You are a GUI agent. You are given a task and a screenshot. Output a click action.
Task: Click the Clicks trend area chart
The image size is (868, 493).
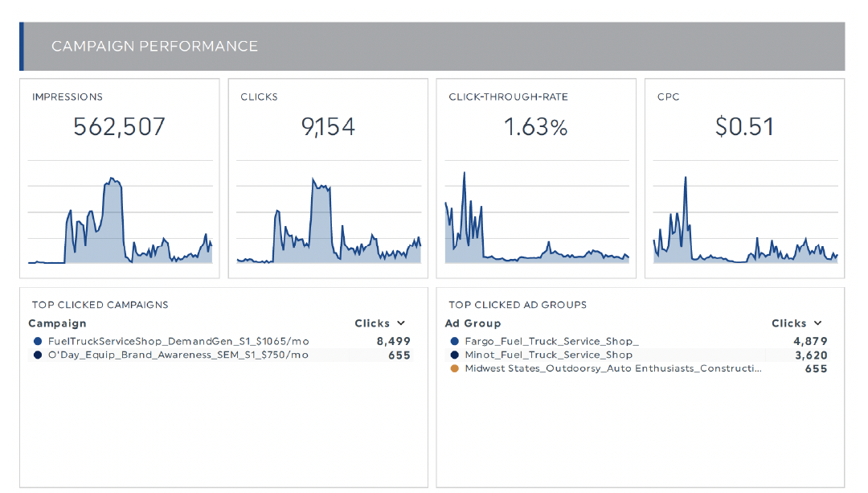[x=329, y=221]
